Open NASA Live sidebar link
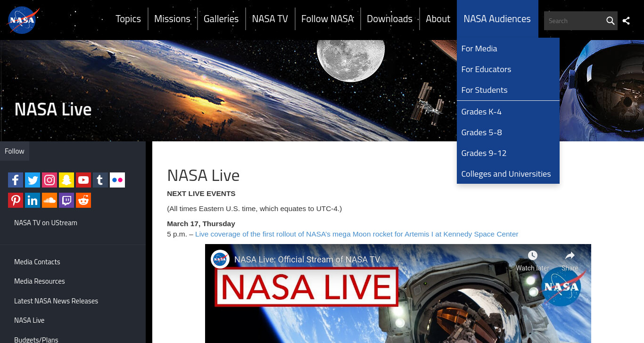The height and width of the screenshot is (343, 644). tap(29, 320)
